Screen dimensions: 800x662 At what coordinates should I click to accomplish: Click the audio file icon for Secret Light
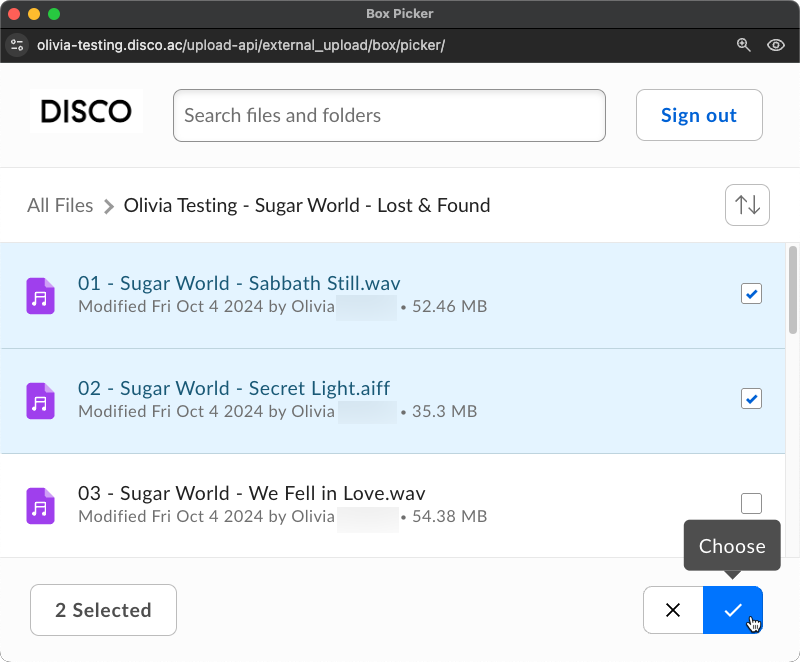point(40,401)
